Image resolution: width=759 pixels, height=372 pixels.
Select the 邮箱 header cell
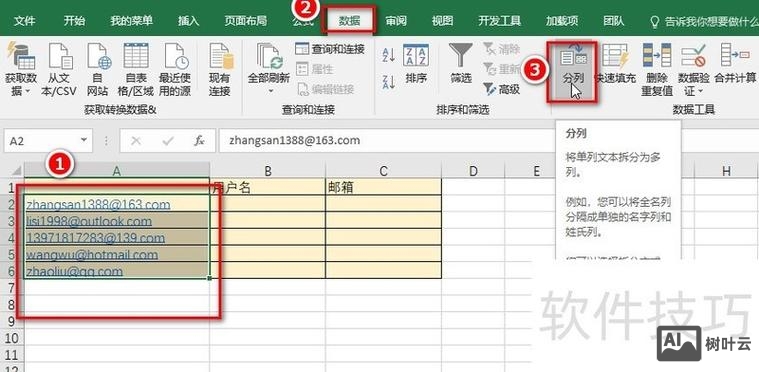[x=383, y=187]
